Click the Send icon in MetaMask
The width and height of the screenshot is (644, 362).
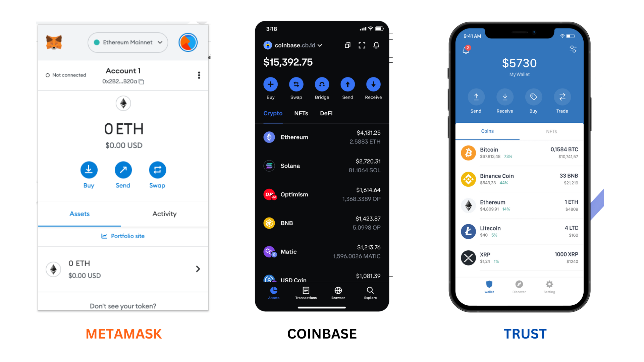(x=123, y=170)
